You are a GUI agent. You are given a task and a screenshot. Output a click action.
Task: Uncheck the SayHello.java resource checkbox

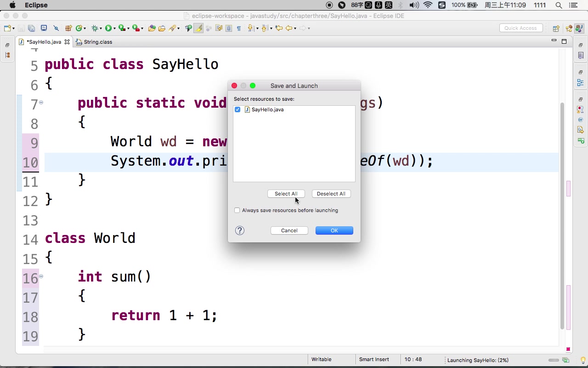coord(237,109)
